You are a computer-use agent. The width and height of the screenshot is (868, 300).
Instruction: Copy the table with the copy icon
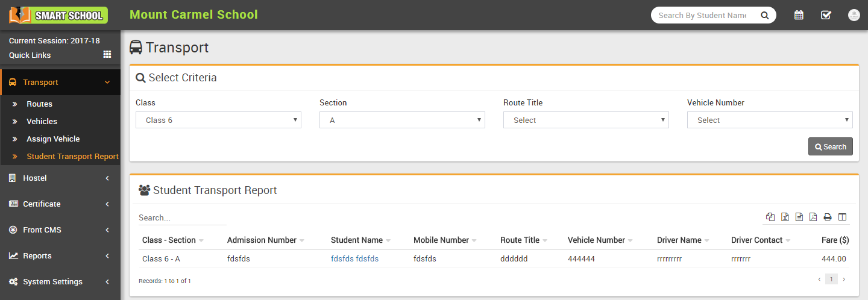point(770,217)
